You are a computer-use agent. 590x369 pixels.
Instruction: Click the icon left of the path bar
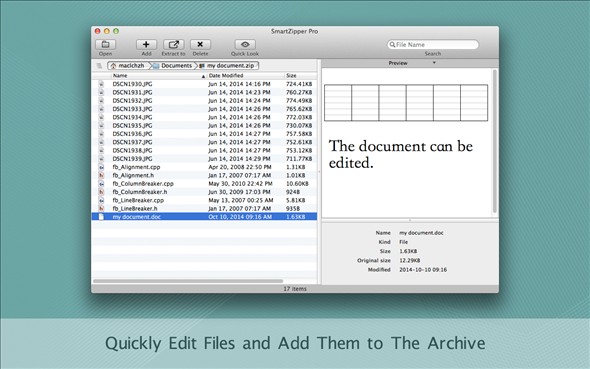click(x=99, y=66)
